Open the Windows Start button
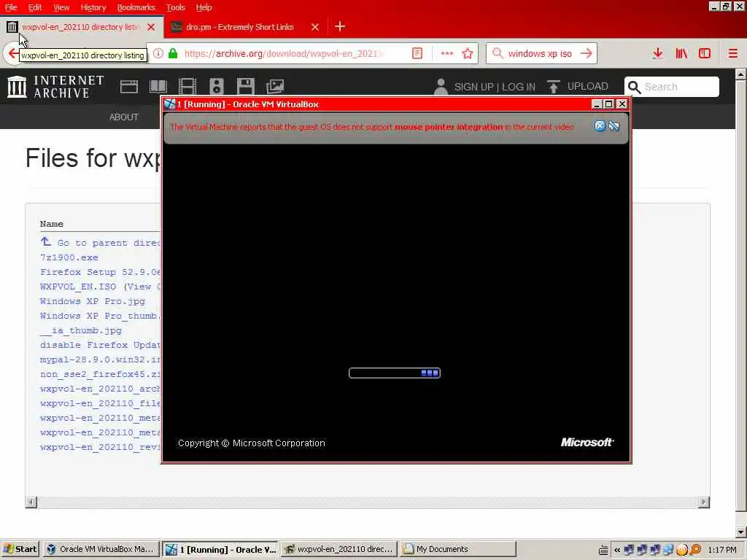Viewport: 747px width, 560px height. click(x=20, y=549)
